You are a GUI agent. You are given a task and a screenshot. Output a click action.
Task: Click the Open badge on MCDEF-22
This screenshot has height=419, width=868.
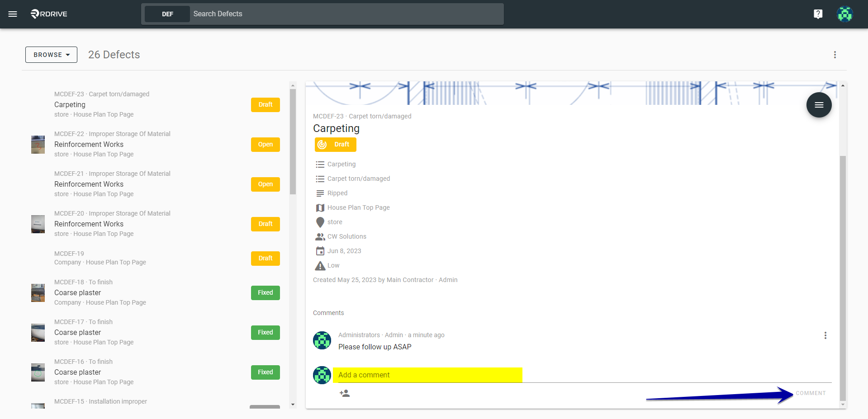point(266,145)
